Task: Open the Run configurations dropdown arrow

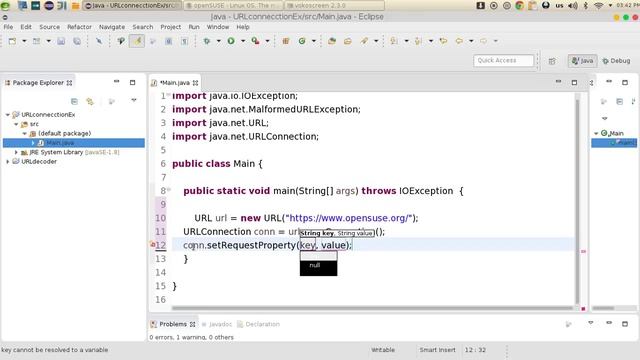Action: click(x=243, y=41)
